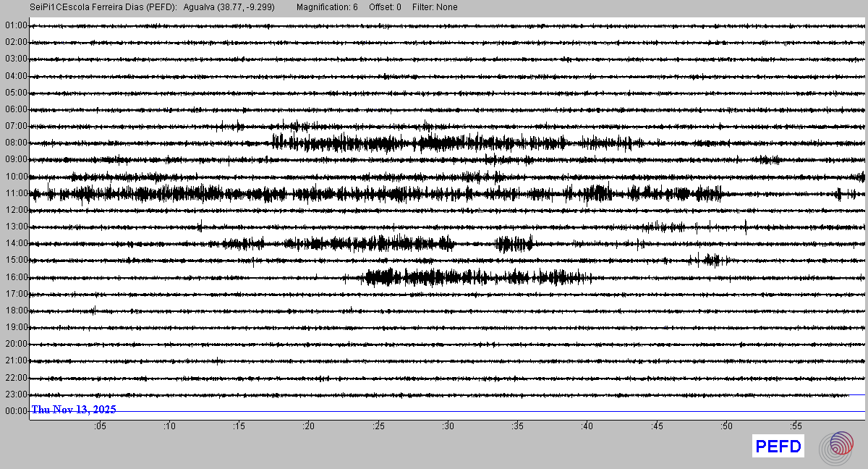This screenshot has width=868, height=469.
Task: Select the 11:00 hour trace label
Action: coord(15,193)
